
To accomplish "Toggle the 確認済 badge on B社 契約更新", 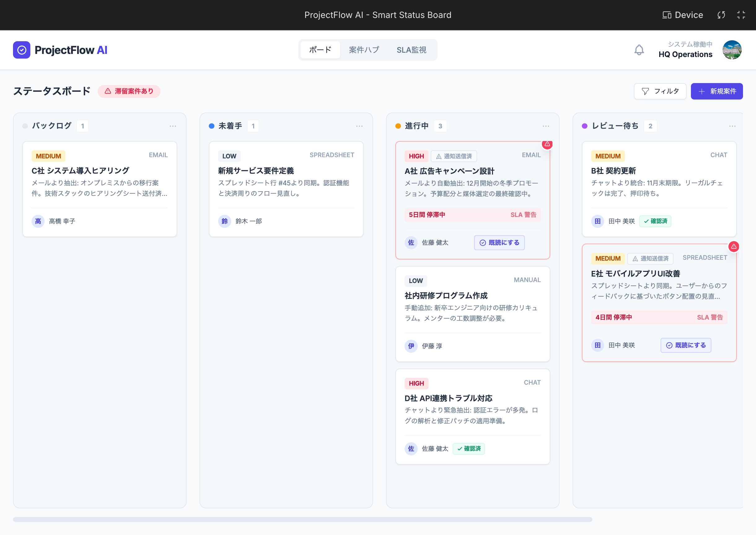I will pyautogui.click(x=655, y=221).
